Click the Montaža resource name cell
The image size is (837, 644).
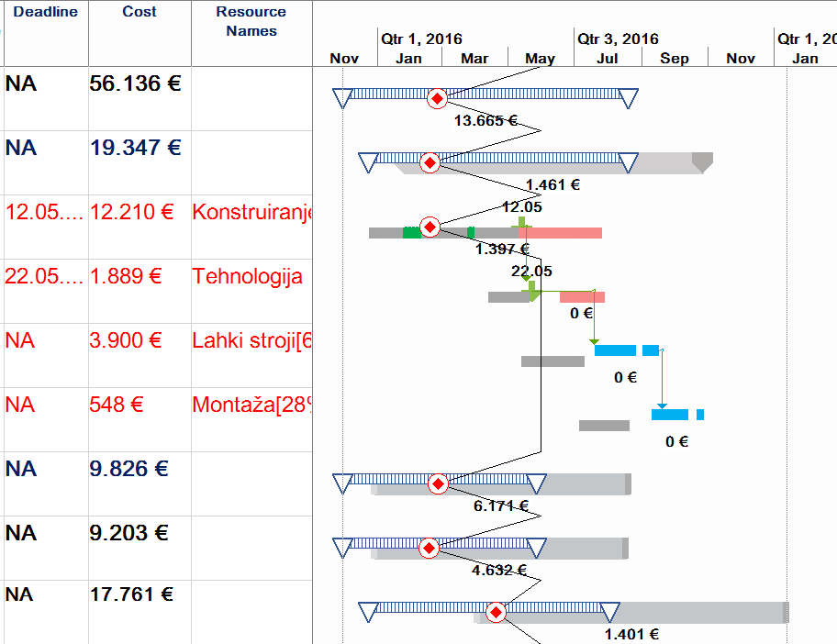[251, 405]
